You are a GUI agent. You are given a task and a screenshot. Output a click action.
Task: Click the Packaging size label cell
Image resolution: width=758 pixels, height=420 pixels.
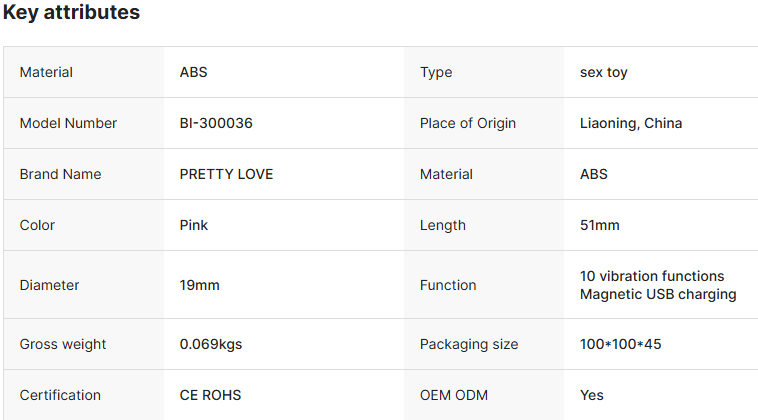[469, 344]
